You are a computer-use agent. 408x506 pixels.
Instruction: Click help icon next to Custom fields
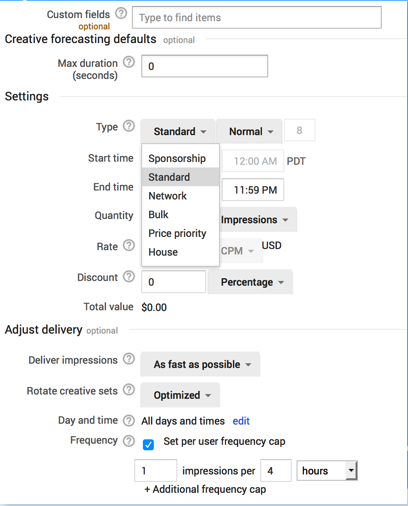(x=121, y=14)
